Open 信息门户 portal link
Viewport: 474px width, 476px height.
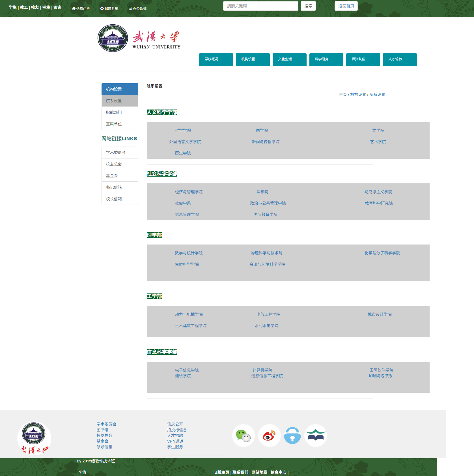tap(81, 8)
